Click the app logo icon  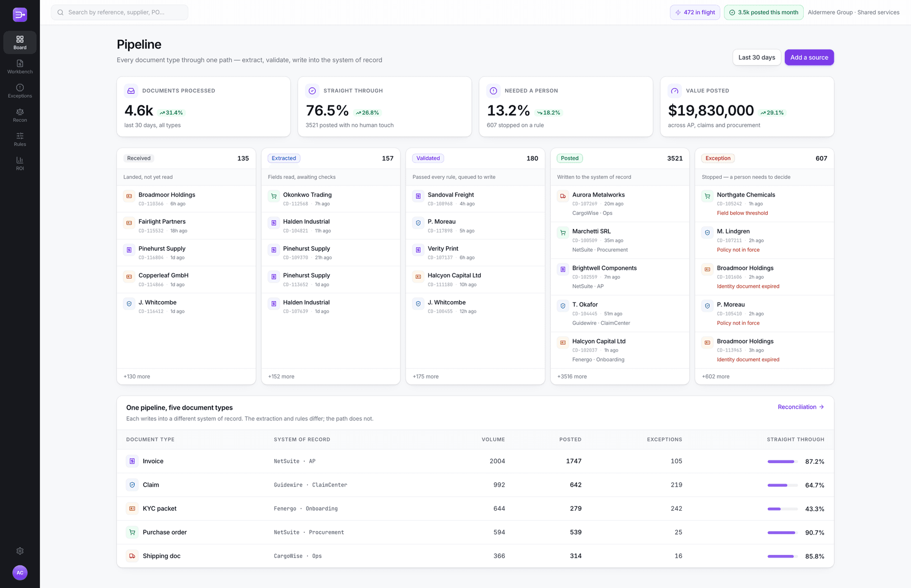point(20,15)
